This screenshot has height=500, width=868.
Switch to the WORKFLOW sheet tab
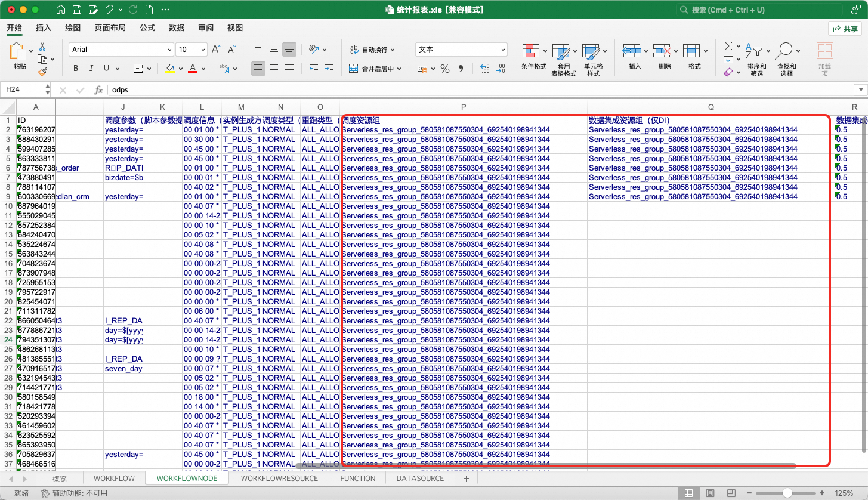[114, 479]
